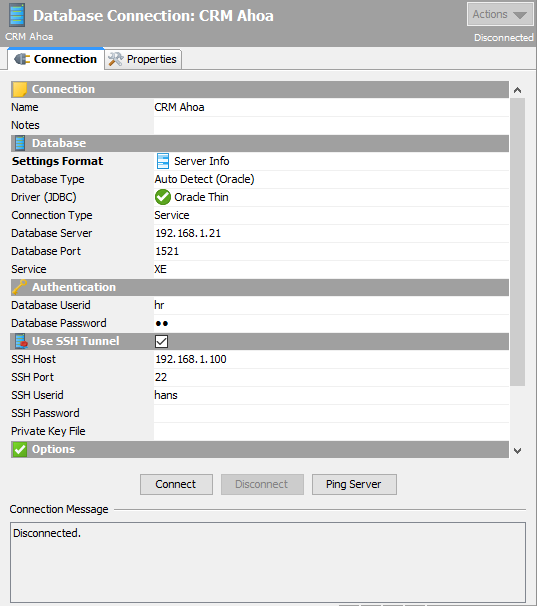Open Connection Type Service selector

pos(331,215)
